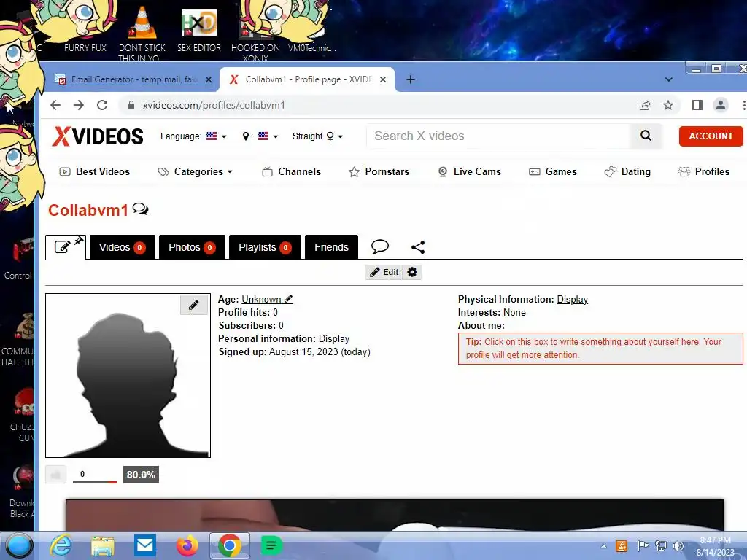Click the About me tip box

pyautogui.click(x=600, y=349)
